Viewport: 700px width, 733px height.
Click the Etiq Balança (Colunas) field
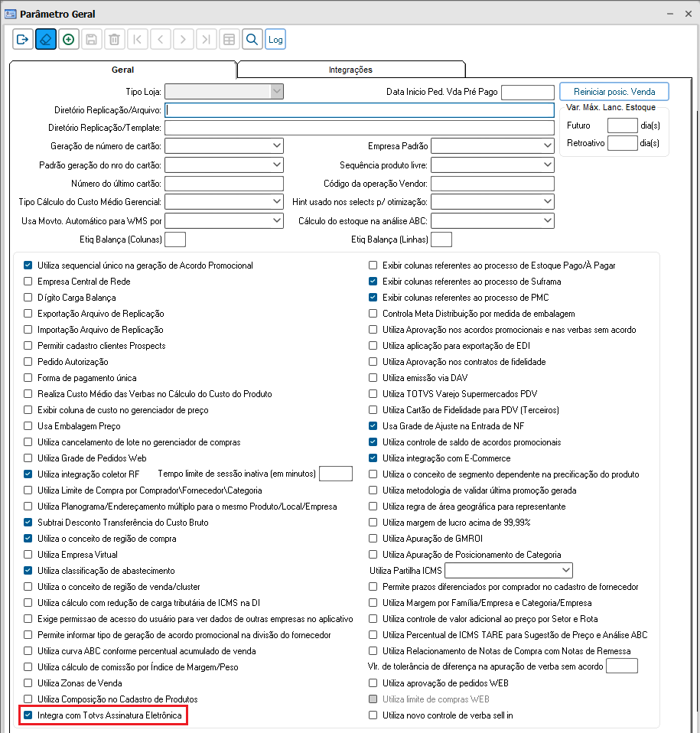[x=175, y=239]
